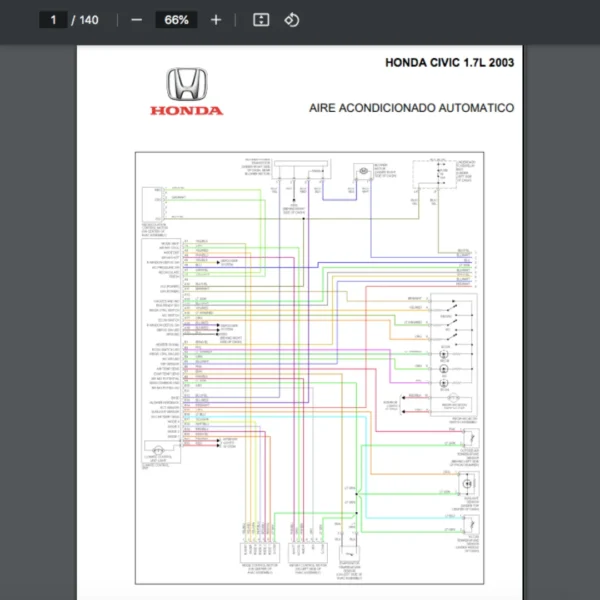The width and height of the screenshot is (600, 600).
Task: Select the HONDA CIVIC 1.7L 2003 heading
Action: coord(449,62)
